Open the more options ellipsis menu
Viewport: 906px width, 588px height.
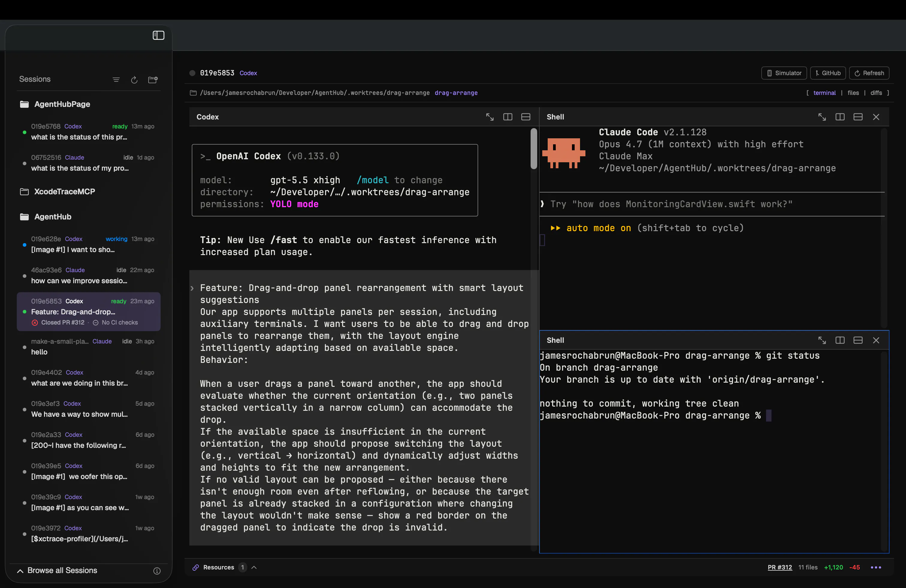(876, 567)
